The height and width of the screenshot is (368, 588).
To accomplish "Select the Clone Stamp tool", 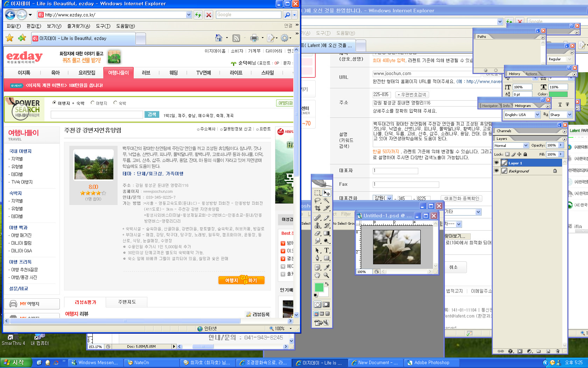I will [x=317, y=226].
